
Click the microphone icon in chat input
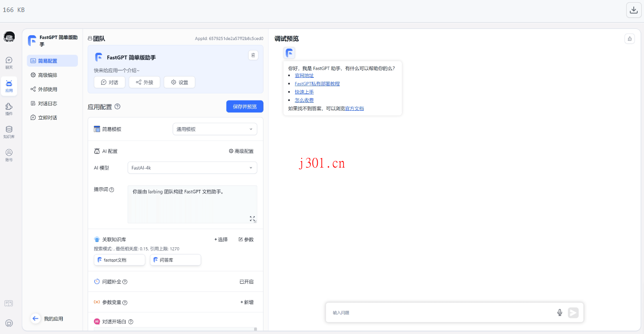(559, 312)
